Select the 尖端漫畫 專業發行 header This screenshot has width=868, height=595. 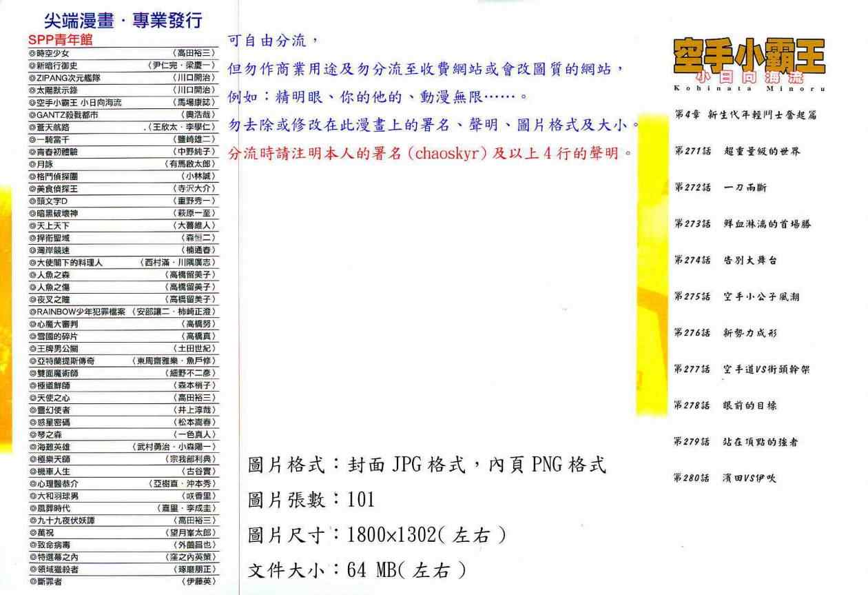click(123, 21)
